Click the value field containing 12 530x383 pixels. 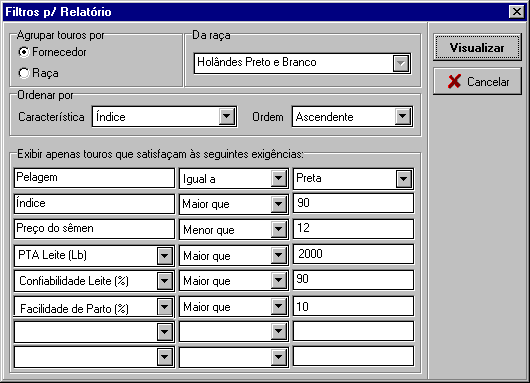coord(353,229)
